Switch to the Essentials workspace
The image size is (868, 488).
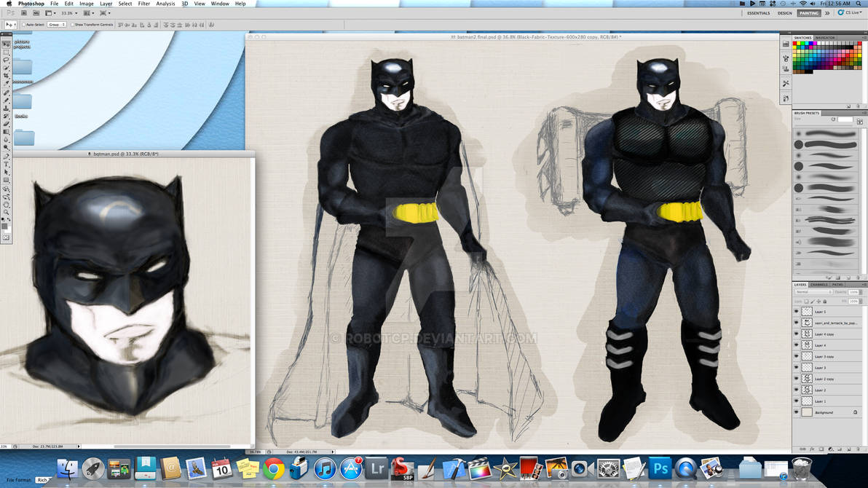(x=758, y=12)
